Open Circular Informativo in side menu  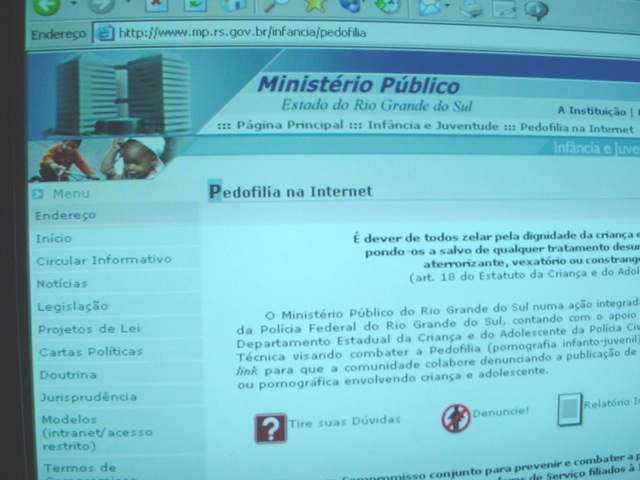pos(104,260)
